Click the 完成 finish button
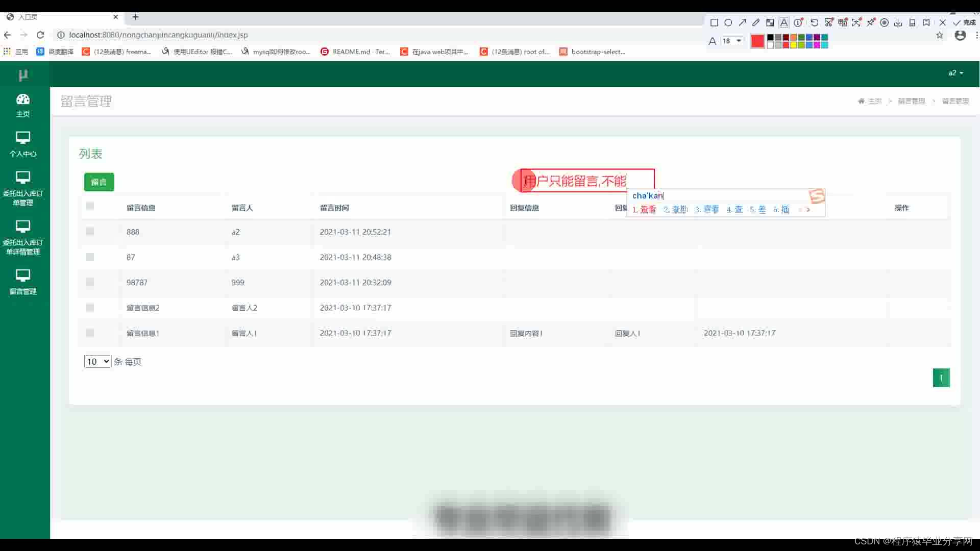This screenshot has width=980, height=551. (x=964, y=22)
